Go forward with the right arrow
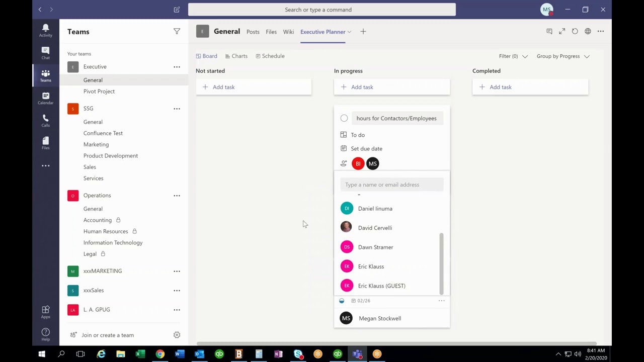Screen dimensions: 644x362 (51, 10)
